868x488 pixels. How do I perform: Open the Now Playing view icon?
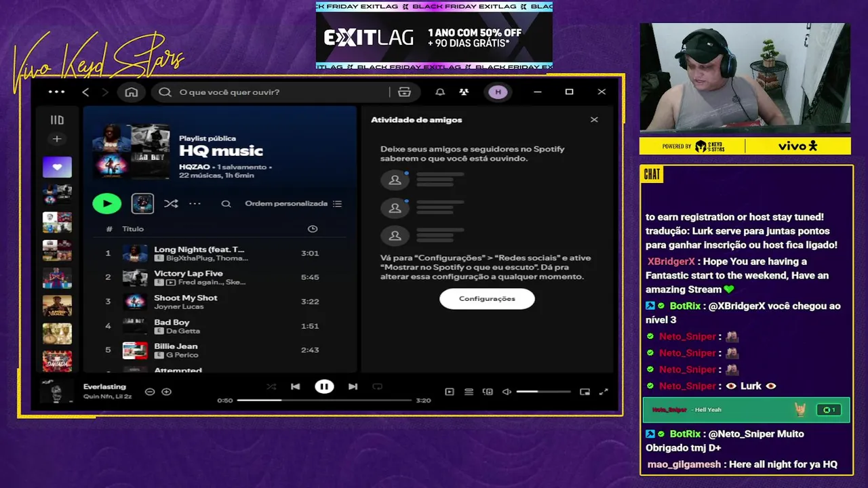449,392
